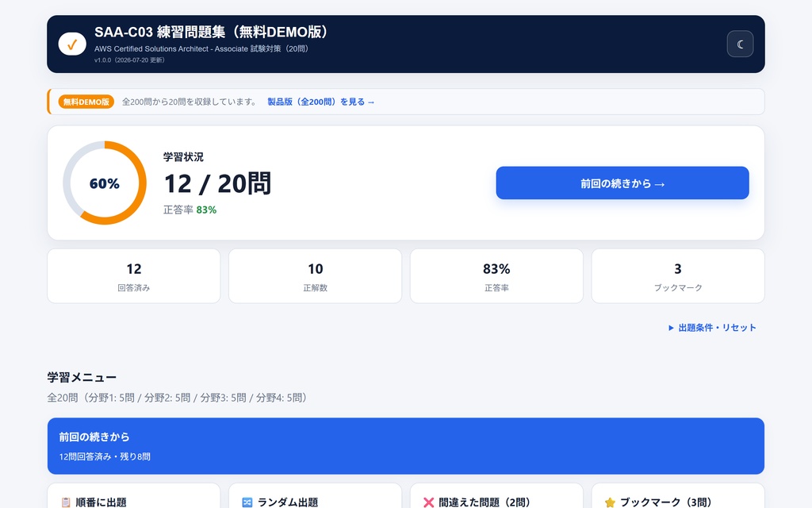
Task: Review 間違えた問題(2問)
Action: [496, 496]
